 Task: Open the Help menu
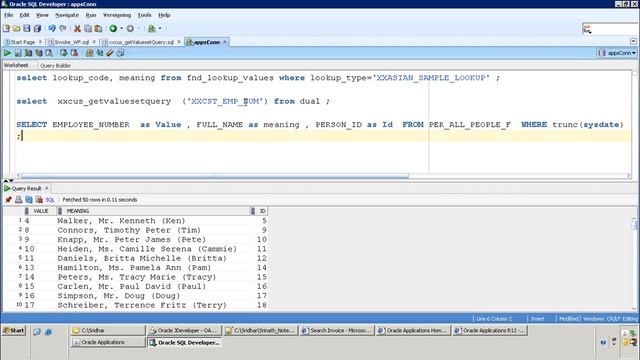(x=164, y=15)
